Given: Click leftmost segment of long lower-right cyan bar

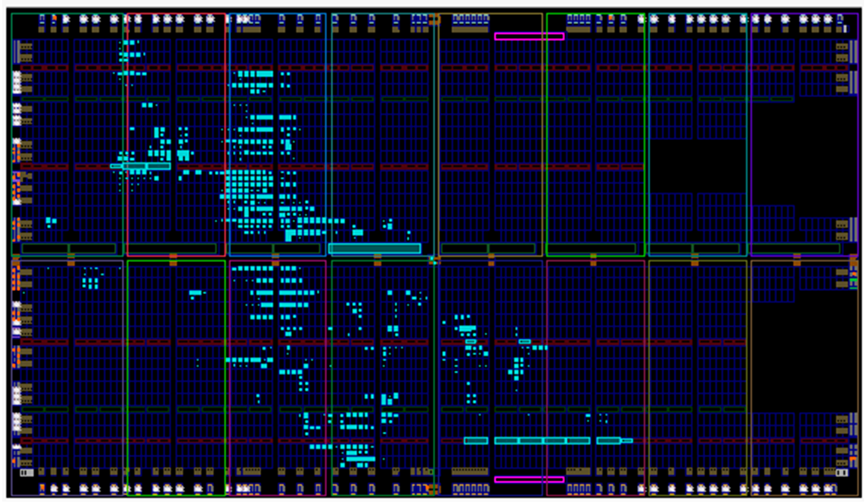Looking at the screenshot, I should coord(476,441).
